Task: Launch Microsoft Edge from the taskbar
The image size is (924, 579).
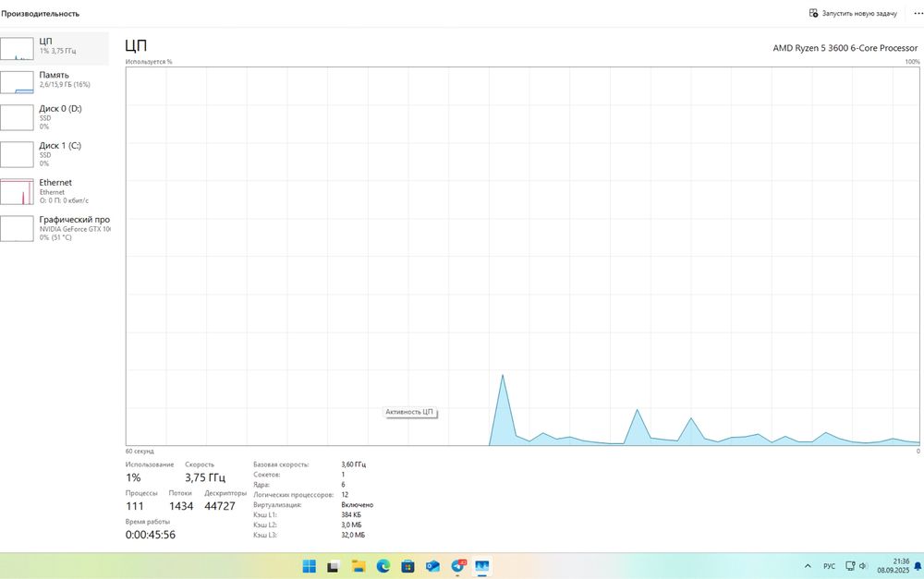Action: point(383,566)
